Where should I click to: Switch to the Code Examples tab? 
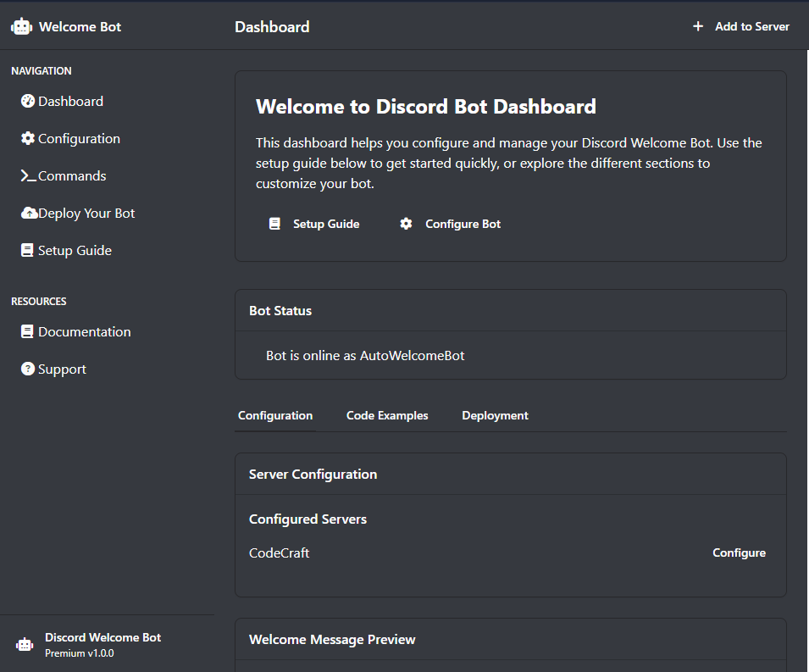coord(387,416)
